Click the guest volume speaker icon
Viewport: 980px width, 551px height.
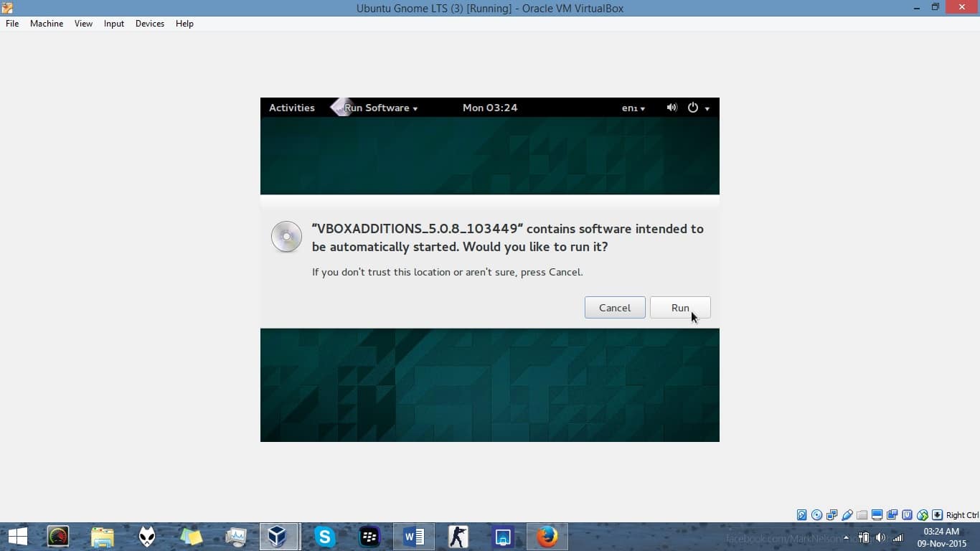coord(672,108)
